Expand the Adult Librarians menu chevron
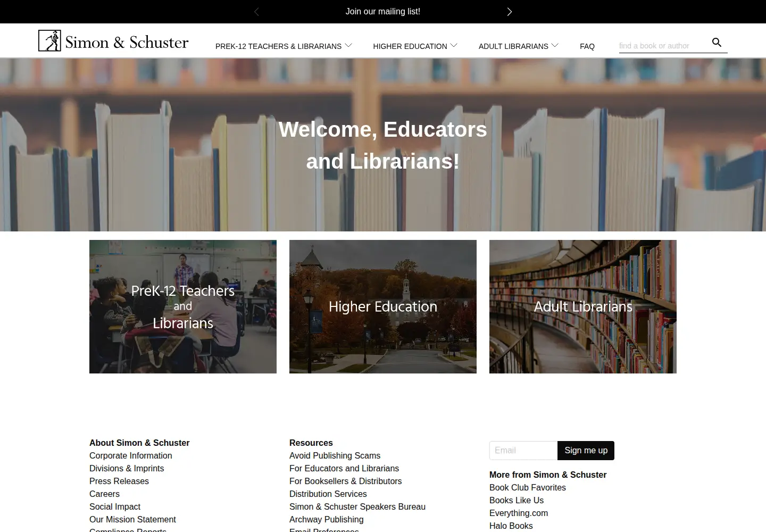Screen dimensions: 766x532 pos(555,46)
